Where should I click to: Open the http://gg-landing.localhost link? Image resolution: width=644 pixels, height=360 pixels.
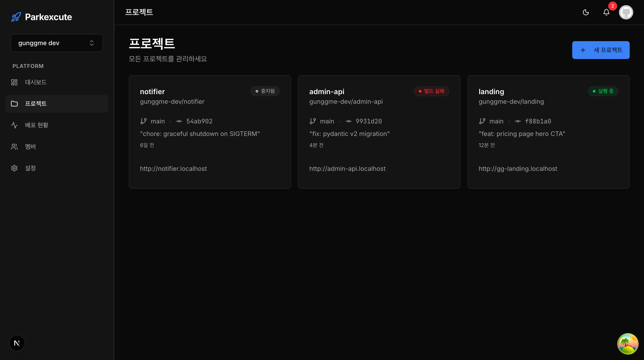click(x=518, y=169)
